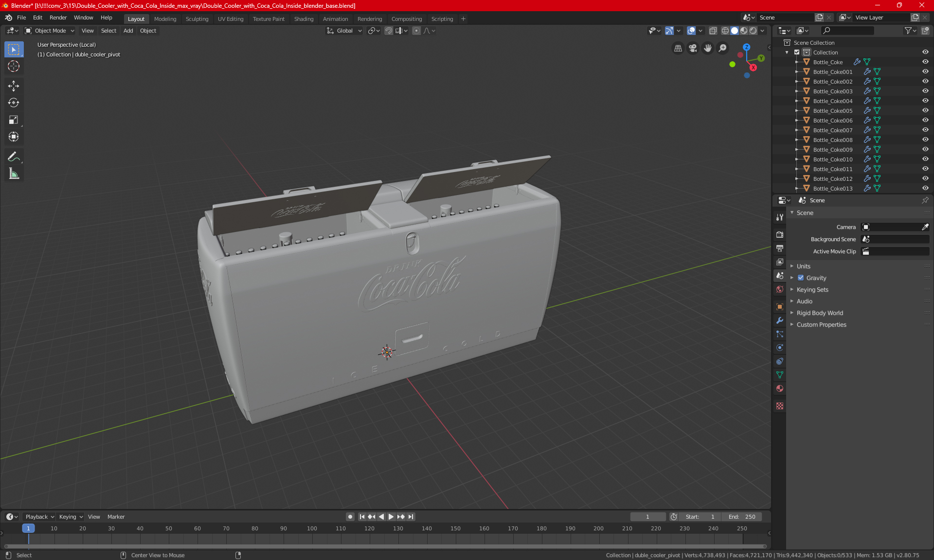Screen dimensions: 934x560
Task: Open the Object Mode dropdown
Action: (x=50, y=31)
